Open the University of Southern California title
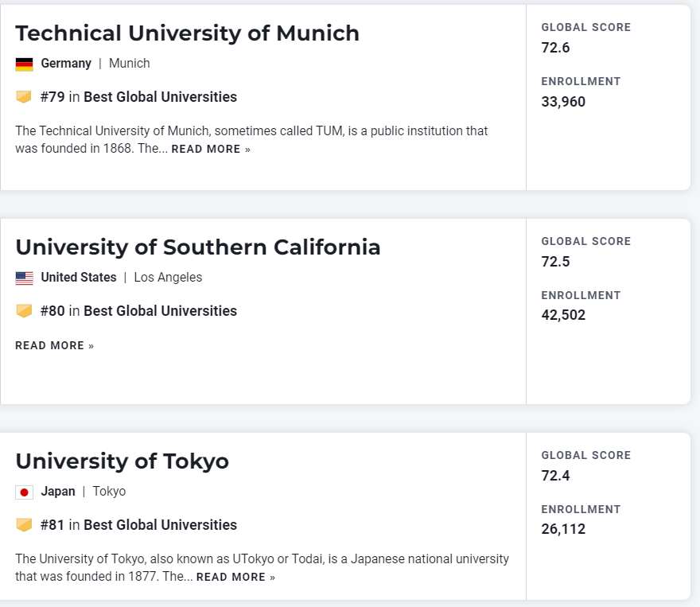 [x=197, y=247]
